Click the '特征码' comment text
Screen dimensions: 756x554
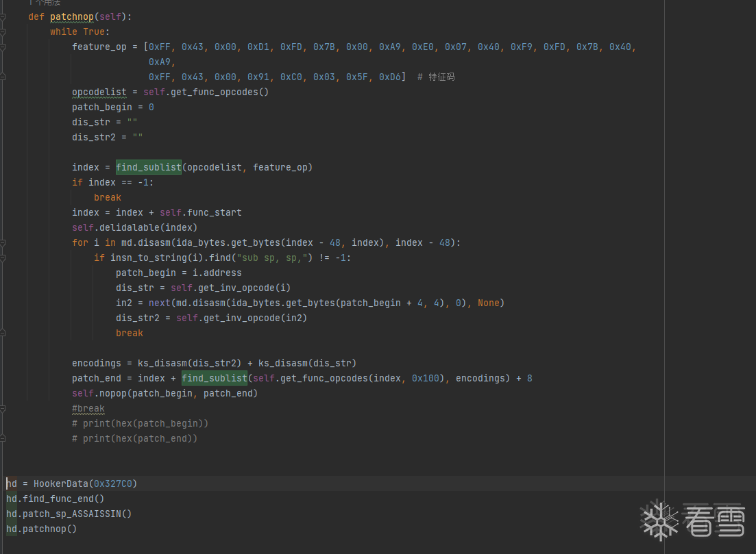click(x=441, y=77)
